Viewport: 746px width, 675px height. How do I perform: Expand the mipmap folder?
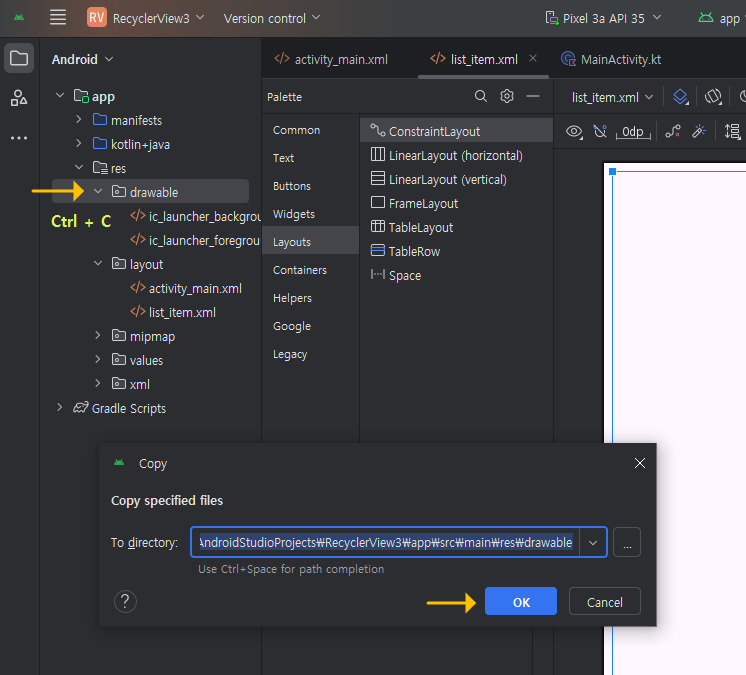pos(98,335)
